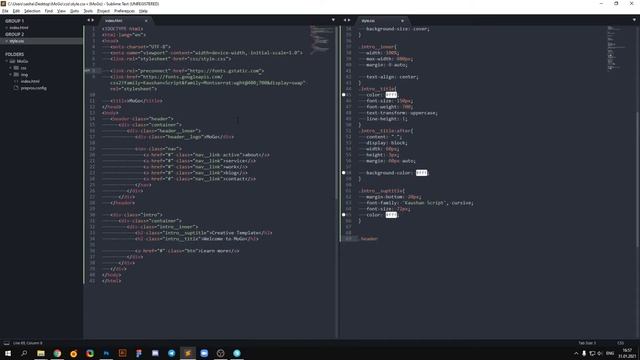Click the volume icon in system tray

click(x=600, y=353)
